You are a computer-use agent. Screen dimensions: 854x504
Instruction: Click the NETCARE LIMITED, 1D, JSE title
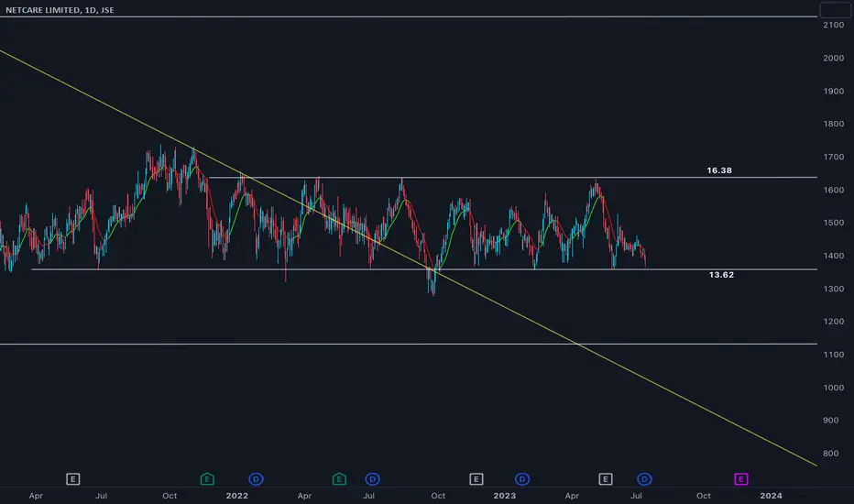(x=60, y=10)
